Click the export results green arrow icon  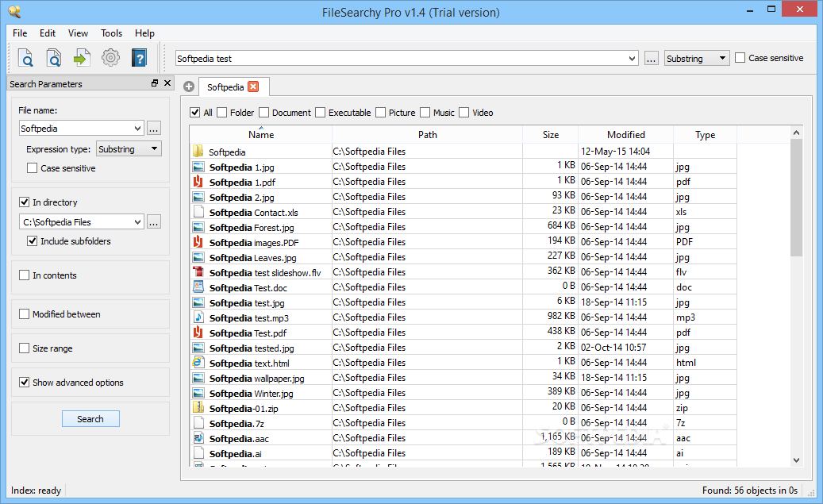point(82,58)
